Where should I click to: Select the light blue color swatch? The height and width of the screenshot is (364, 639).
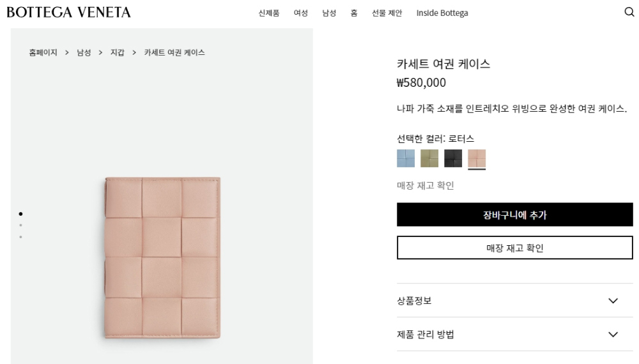[406, 158]
